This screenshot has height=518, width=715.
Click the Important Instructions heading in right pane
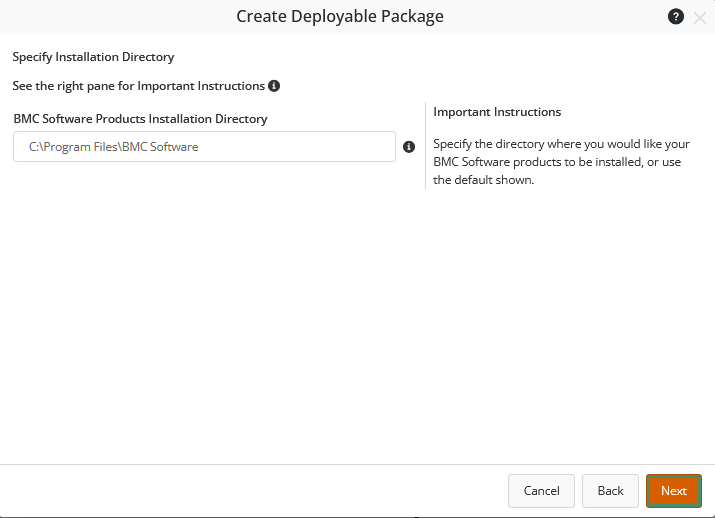[x=497, y=112]
